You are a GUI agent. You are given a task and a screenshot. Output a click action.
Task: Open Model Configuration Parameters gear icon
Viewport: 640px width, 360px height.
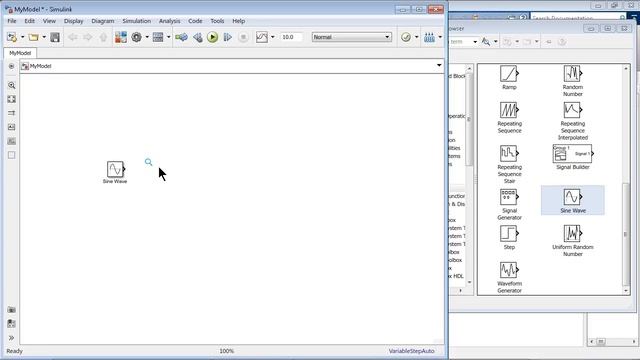[136, 37]
